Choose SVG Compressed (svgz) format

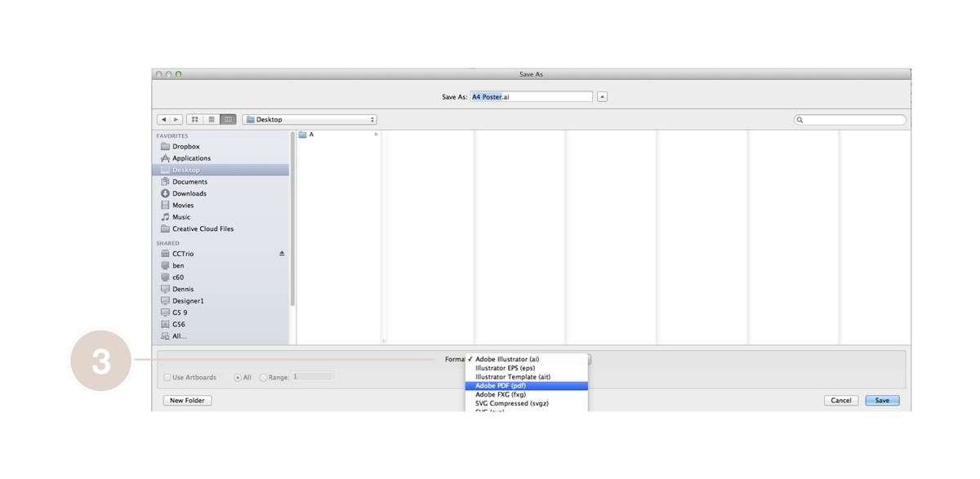point(527,403)
